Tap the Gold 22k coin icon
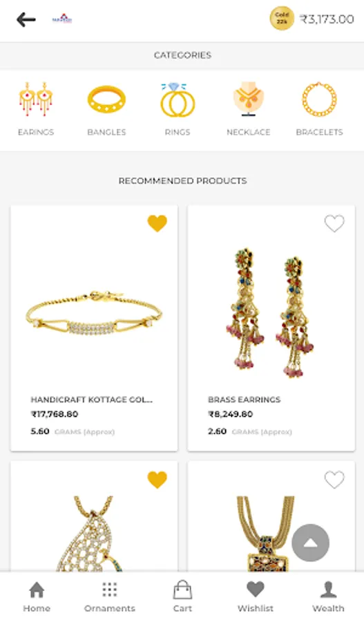The image size is (364, 622). tap(282, 19)
